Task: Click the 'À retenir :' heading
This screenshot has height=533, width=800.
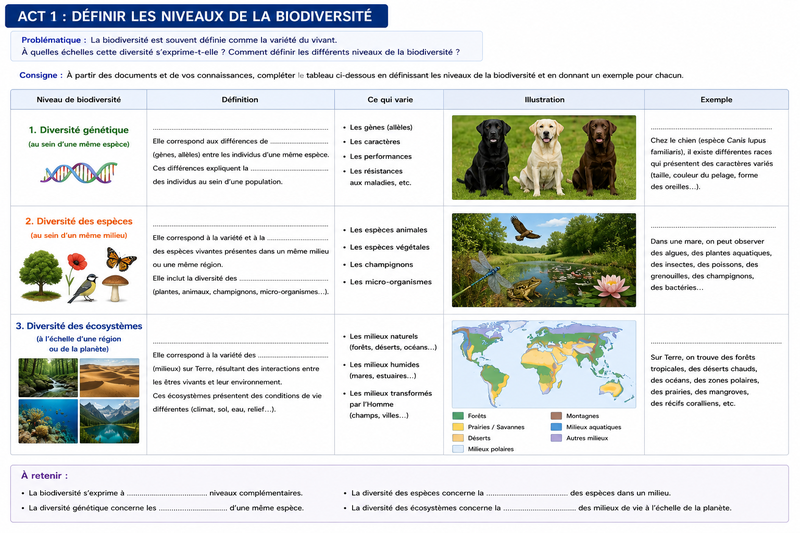Action: tap(44, 476)
